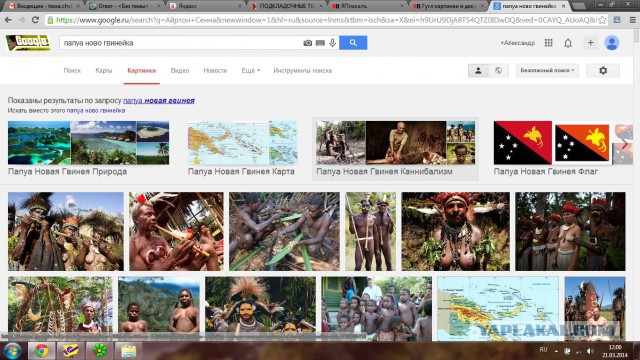Click the address bar URL
Viewport: 640px width, 360px height.
(326, 20)
